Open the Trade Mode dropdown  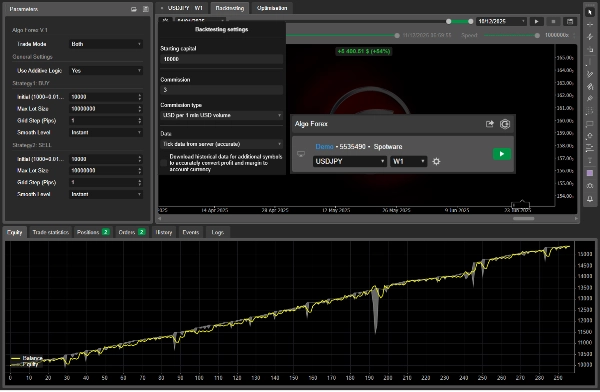(106, 44)
